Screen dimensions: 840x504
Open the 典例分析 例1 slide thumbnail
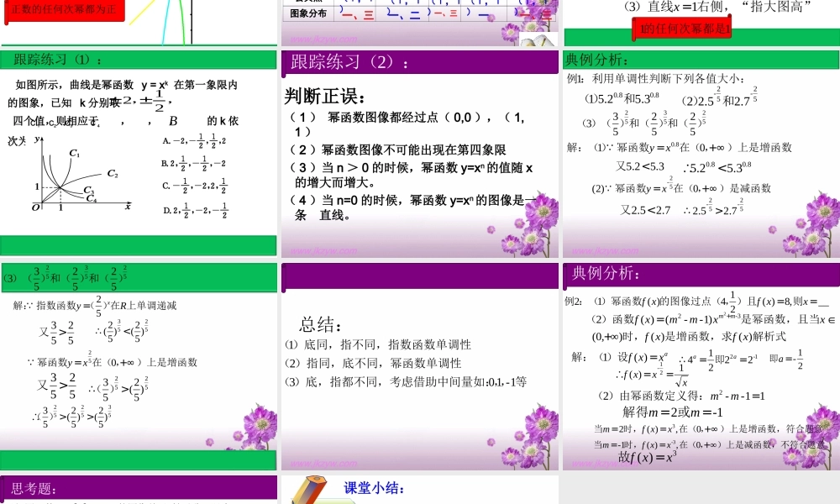(x=701, y=153)
